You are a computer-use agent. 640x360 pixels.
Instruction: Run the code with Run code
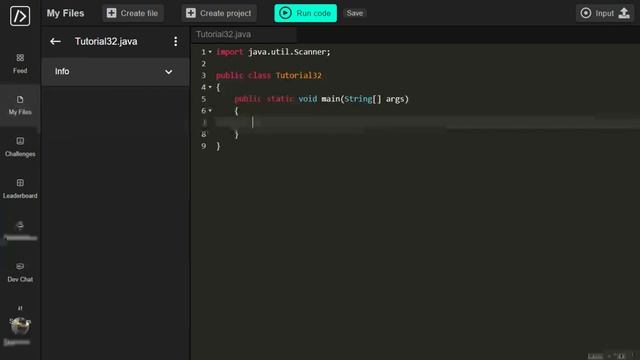click(305, 13)
